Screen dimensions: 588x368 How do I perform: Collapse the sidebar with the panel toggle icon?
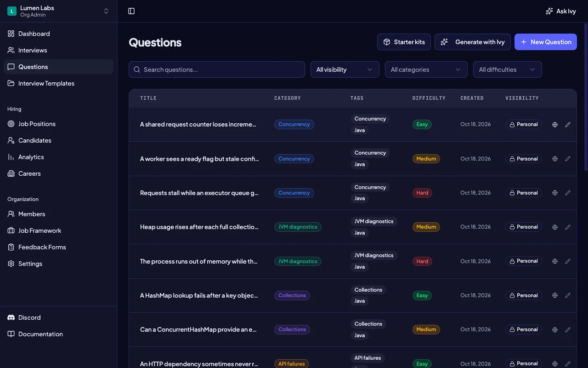pyautogui.click(x=131, y=11)
